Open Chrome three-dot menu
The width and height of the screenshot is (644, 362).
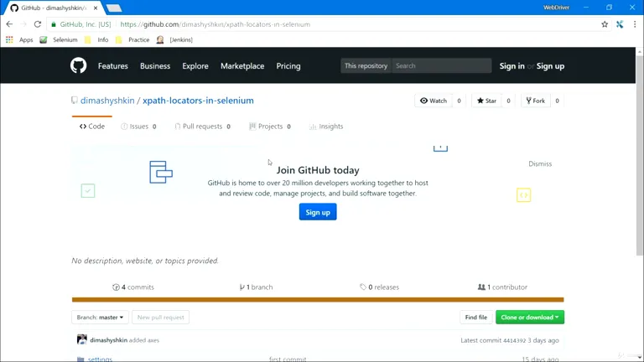(635, 24)
